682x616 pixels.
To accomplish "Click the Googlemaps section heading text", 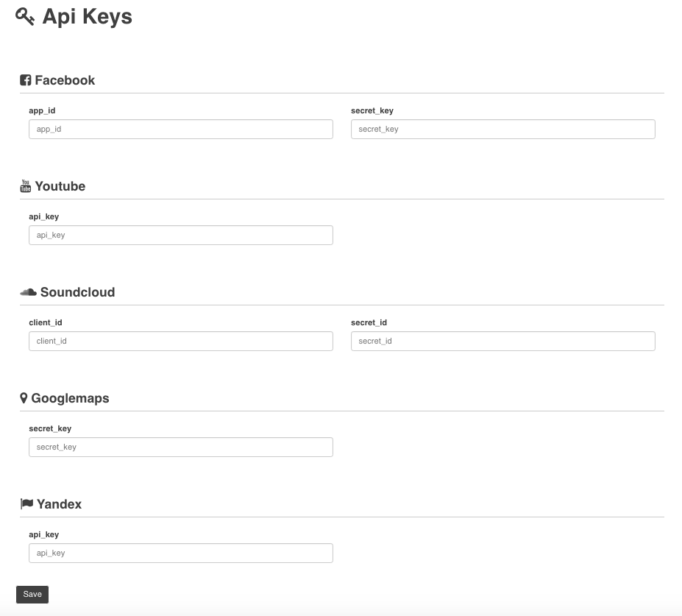I will click(x=70, y=398).
